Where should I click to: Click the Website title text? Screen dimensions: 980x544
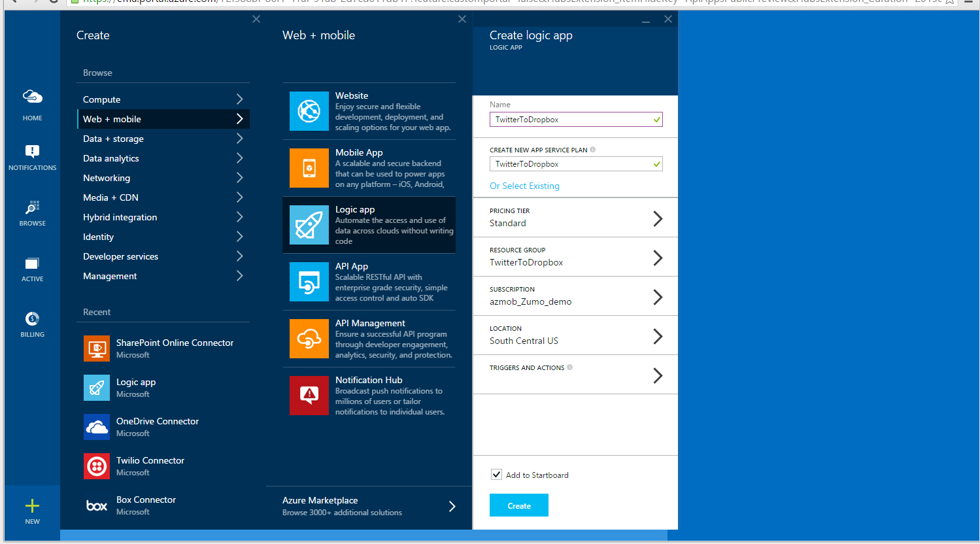click(352, 95)
